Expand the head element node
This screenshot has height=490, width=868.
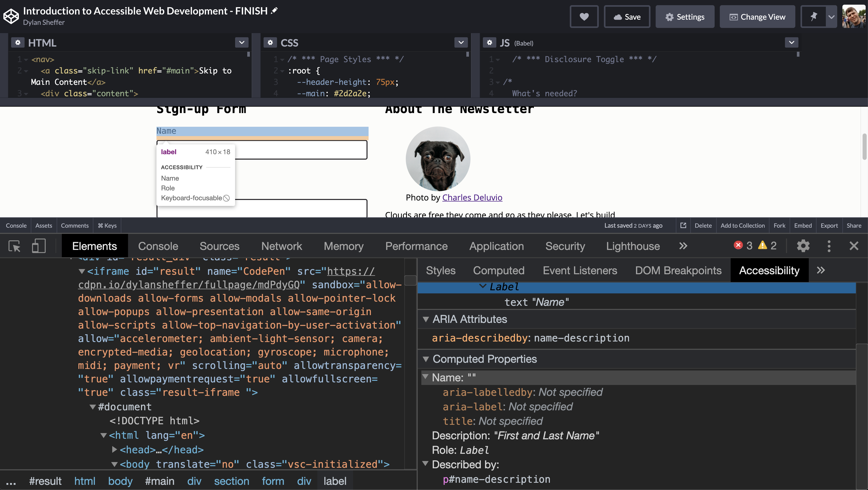114,450
